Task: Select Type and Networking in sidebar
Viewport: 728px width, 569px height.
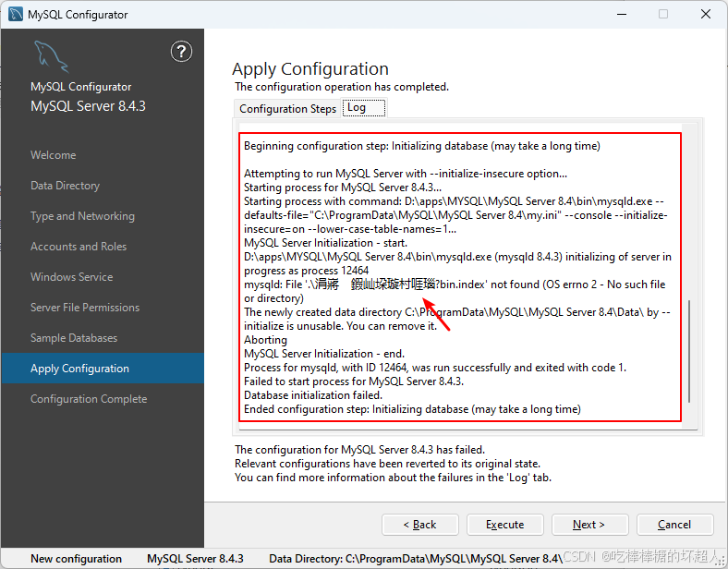Action: tap(82, 216)
